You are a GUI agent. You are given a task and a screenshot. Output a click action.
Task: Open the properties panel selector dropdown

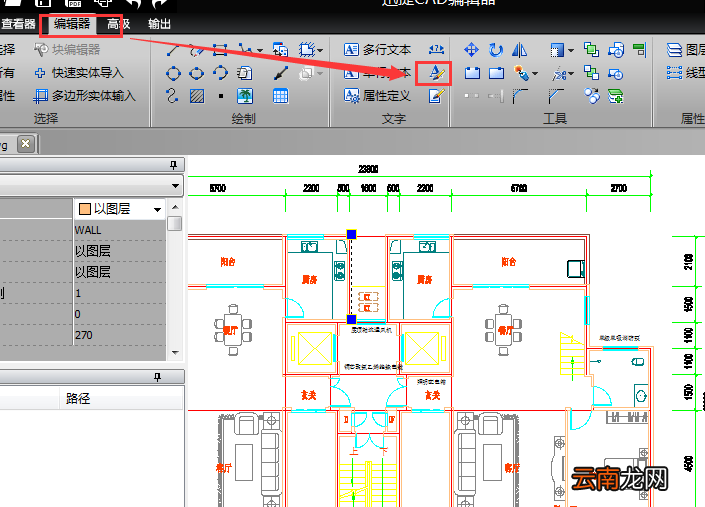point(175,186)
